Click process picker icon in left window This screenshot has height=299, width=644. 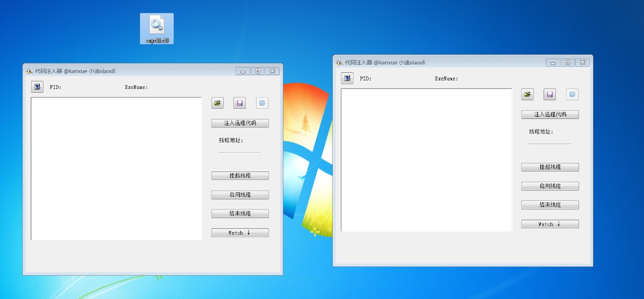point(37,87)
